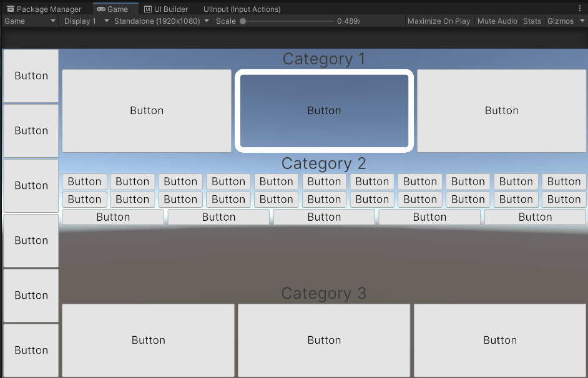588x378 pixels.
Task: Click the highlighted button under Category 1
Action: [x=324, y=110]
